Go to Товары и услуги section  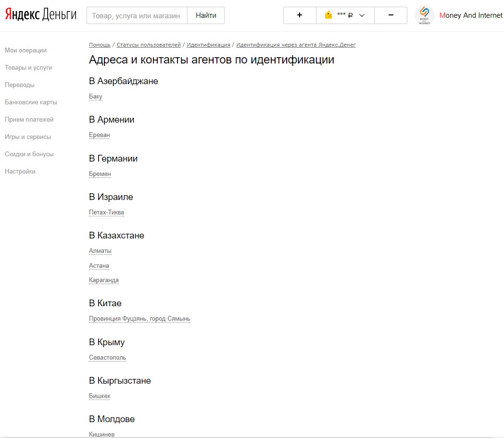tap(28, 68)
